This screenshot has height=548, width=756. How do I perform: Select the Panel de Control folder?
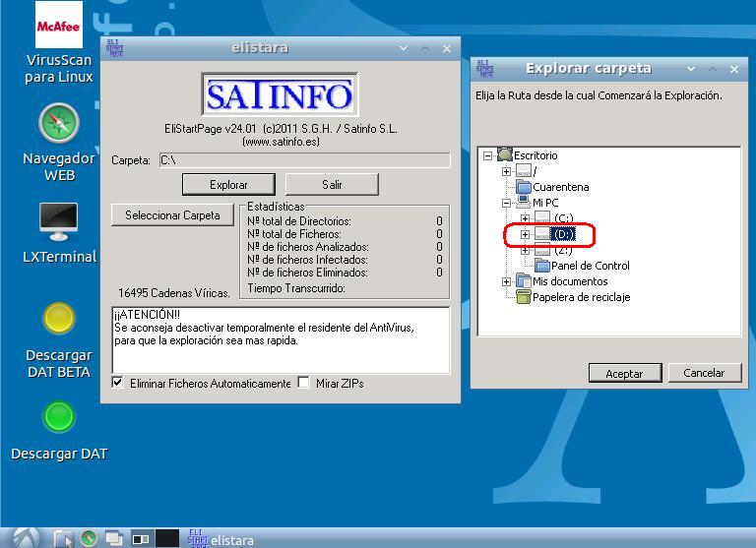coord(583,266)
